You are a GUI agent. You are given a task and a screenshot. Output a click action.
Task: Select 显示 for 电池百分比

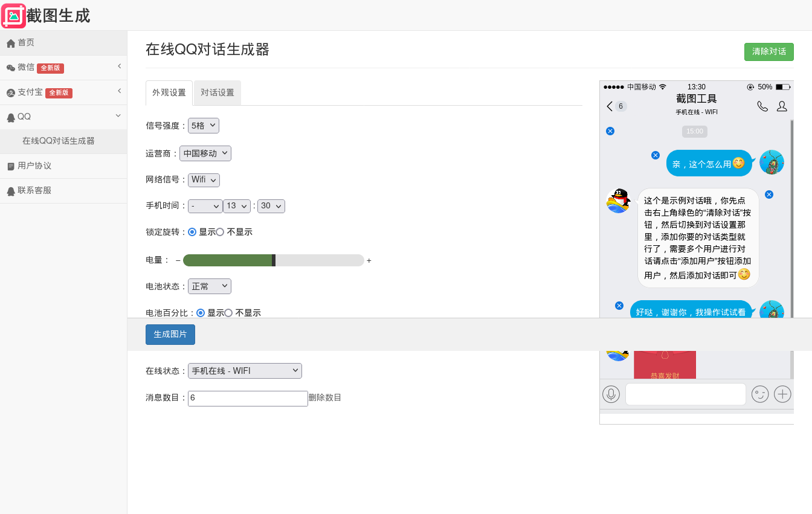[x=201, y=313]
